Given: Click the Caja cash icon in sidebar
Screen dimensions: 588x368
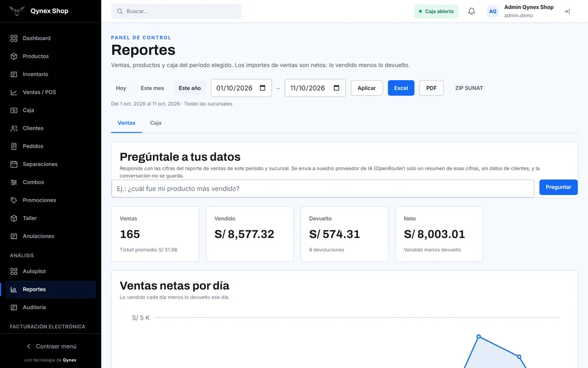Looking at the screenshot, I should click(x=14, y=111).
